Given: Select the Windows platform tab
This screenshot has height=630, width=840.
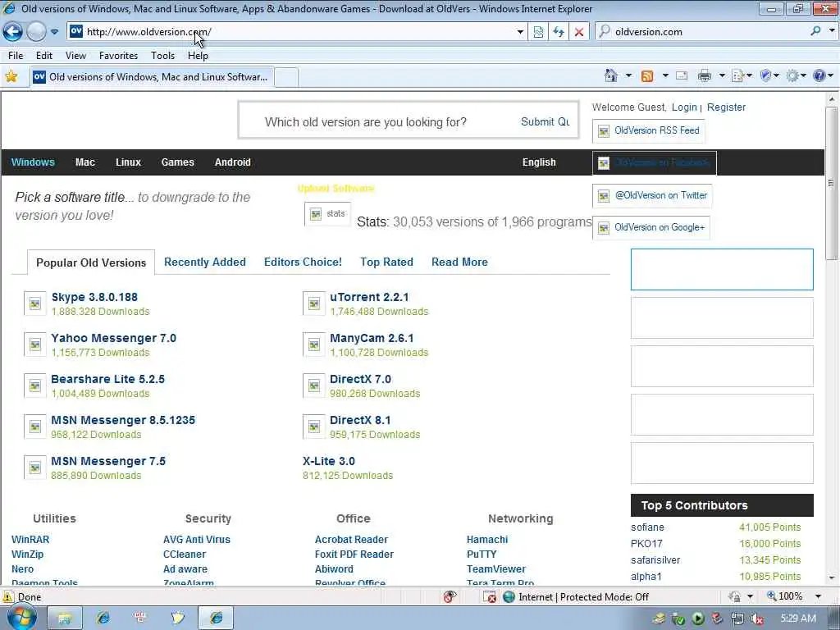Looking at the screenshot, I should click(33, 162).
